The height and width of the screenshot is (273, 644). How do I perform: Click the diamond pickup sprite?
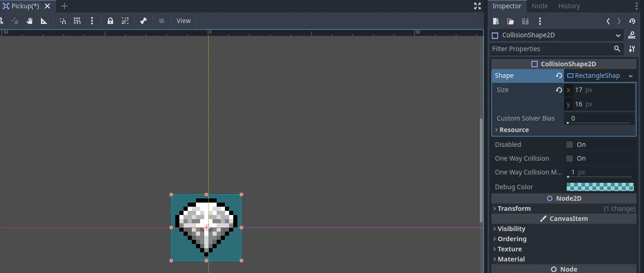(206, 227)
